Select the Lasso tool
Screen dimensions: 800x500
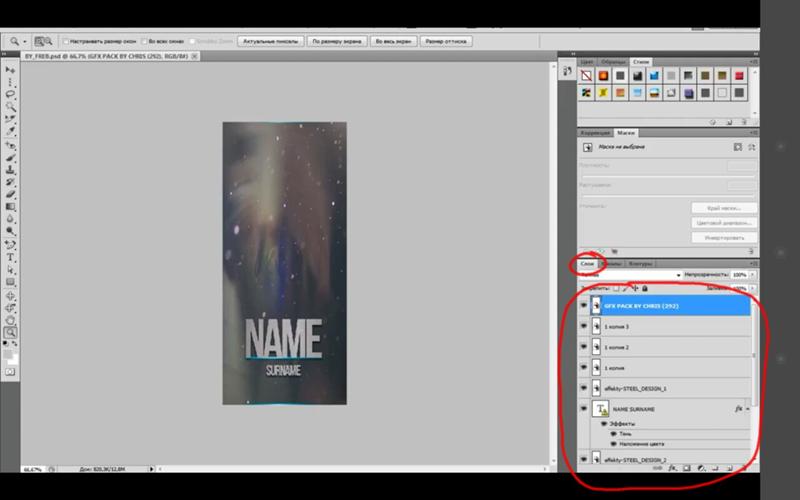[x=10, y=94]
